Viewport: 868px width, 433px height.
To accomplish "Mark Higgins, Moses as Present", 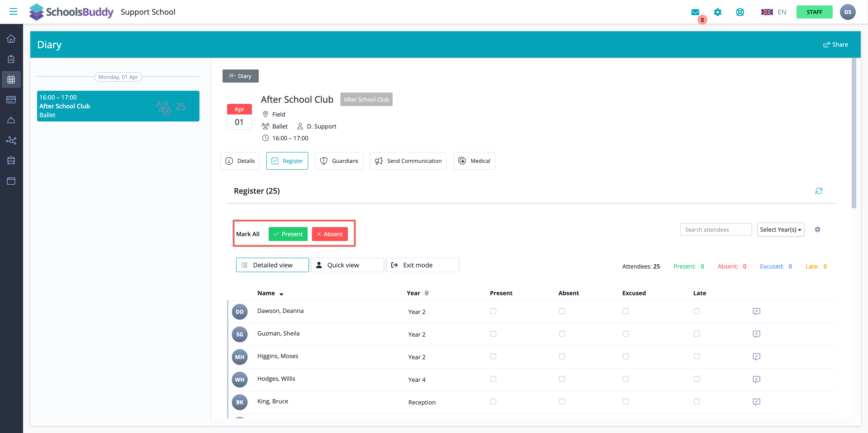I will click(x=493, y=356).
